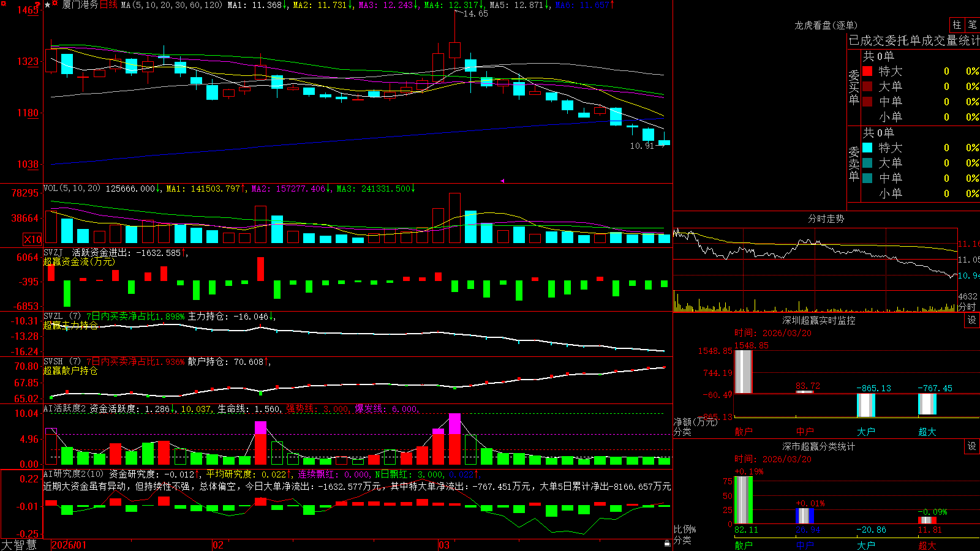Viewport: 980px width, 551px height.
Task: Click the 大智慧 logo in the bottom corner
Action: [x=19, y=544]
